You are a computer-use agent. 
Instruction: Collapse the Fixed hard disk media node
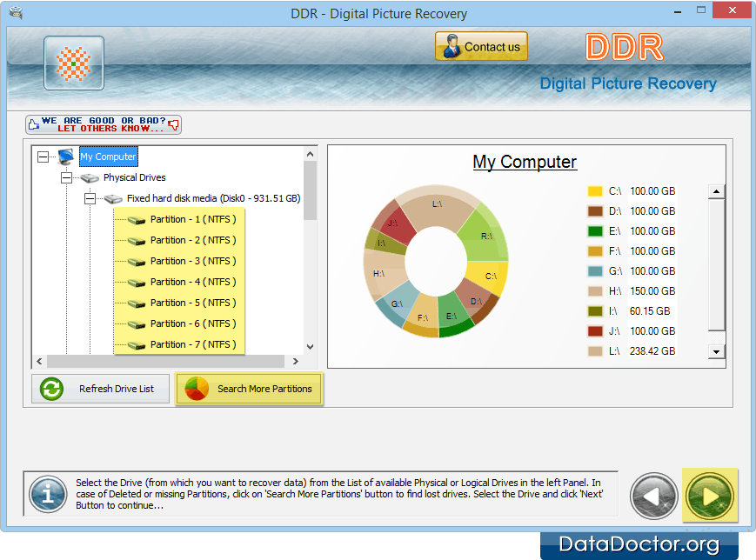click(90, 199)
